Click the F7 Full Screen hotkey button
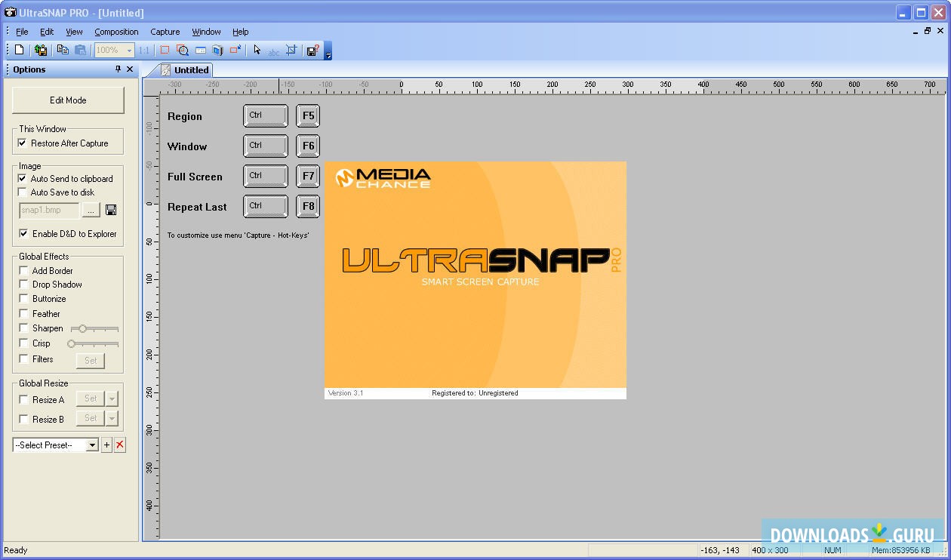This screenshot has height=560, width=951. point(308,176)
